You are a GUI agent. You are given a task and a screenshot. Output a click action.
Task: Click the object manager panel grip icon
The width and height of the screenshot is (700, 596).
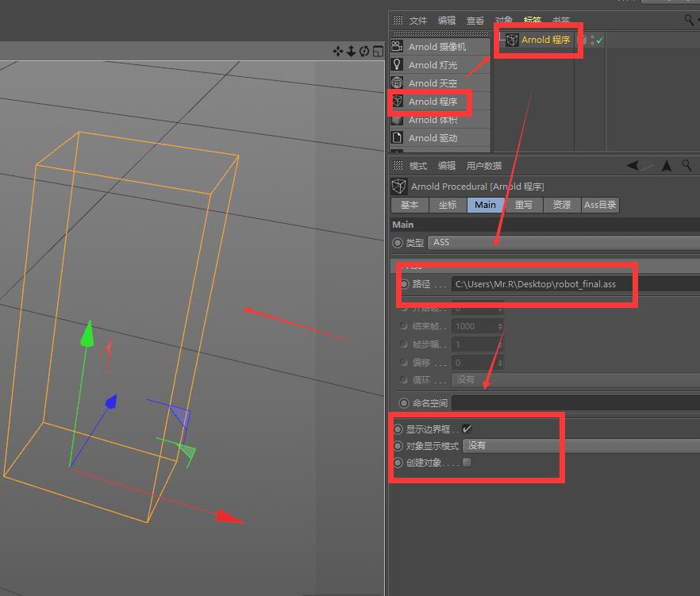click(x=398, y=20)
